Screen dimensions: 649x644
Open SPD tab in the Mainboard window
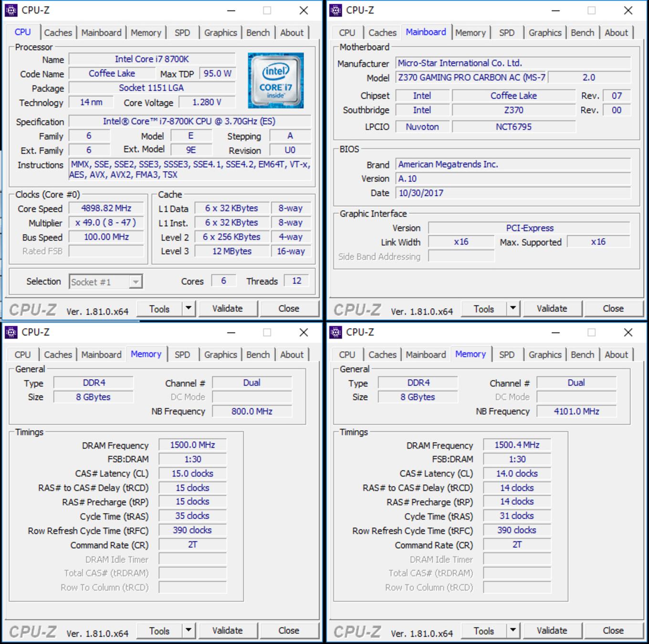pos(507,32)
